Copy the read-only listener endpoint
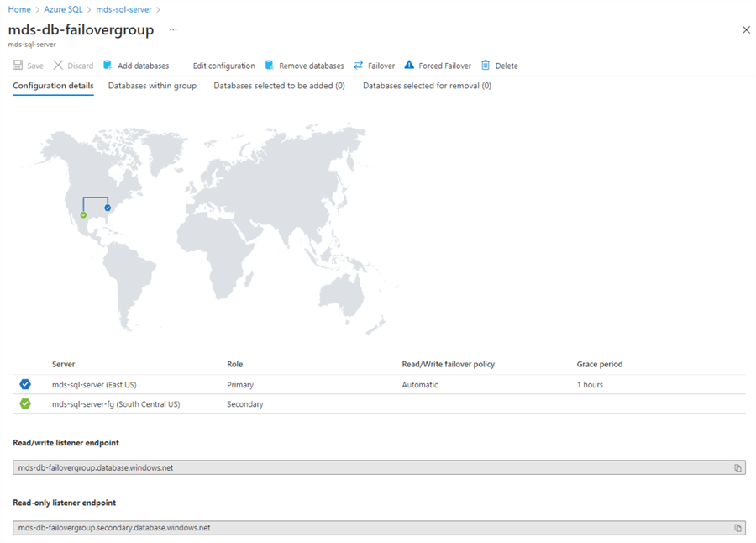Screen dimensions: 756x543 [x=738, y=528]
